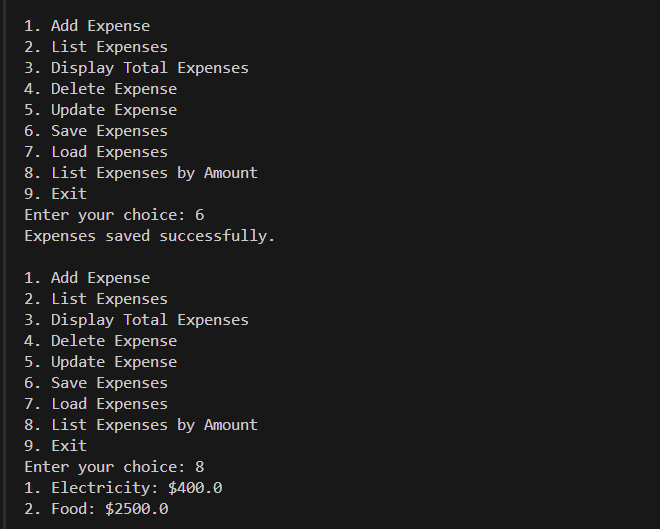Image resolution: width=660 pixels, height=529 pixels.
Task: Click 'Exit' above the 'Enter your choice: 8' line
Action: pos(68,446)
